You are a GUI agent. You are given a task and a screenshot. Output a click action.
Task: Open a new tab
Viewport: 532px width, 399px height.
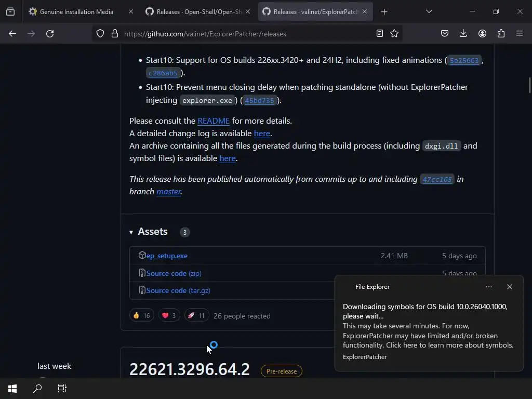tap(384, 12)
